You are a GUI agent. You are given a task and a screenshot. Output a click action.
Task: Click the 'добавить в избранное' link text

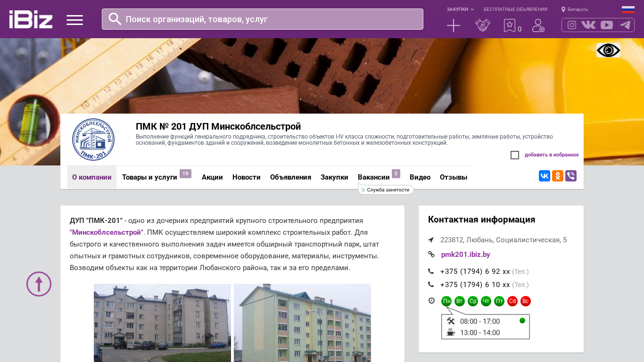pyautogui.click(x=552, y=155)
